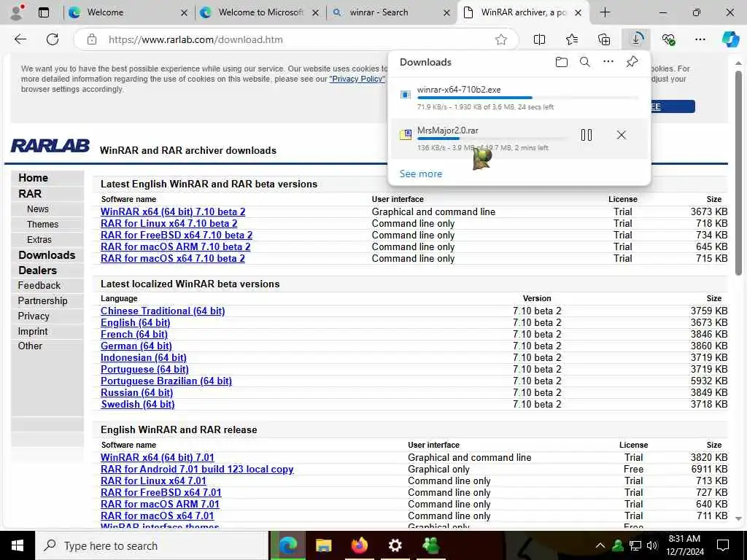This screenshot has height=560, width=747.
Task: Download WinRAR x64 7.10 beta 2
Action: coord(173,212)
